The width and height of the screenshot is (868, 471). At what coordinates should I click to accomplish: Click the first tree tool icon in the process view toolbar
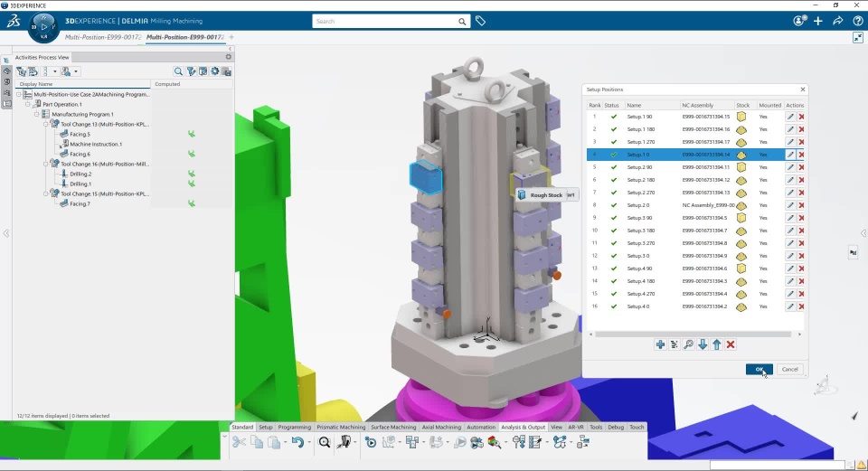(21, 71)
